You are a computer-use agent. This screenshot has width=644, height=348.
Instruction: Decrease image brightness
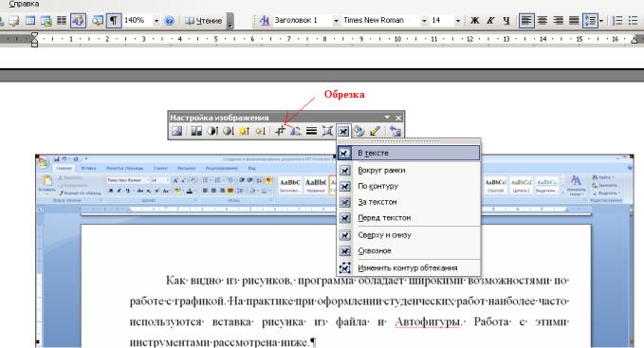[260, 131]
